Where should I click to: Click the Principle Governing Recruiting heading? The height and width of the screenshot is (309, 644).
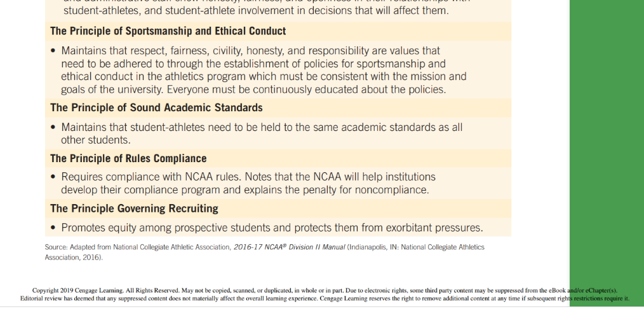pos(134,209)
